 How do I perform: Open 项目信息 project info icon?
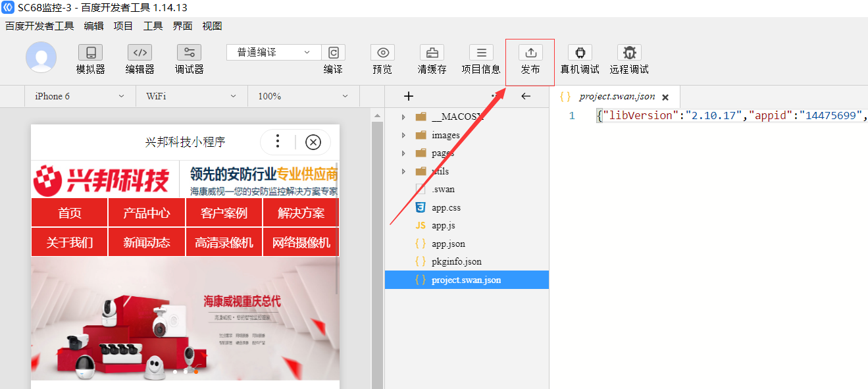tap(481, 53)
